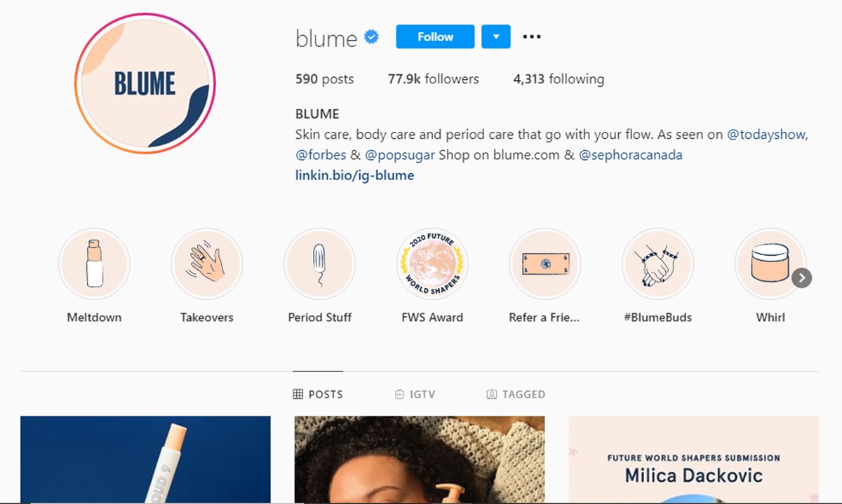The width and height of the screenshot is (842, 504).
Task: Open the linkin.bio/ig-blume link
Action: (x=354, y=175)
